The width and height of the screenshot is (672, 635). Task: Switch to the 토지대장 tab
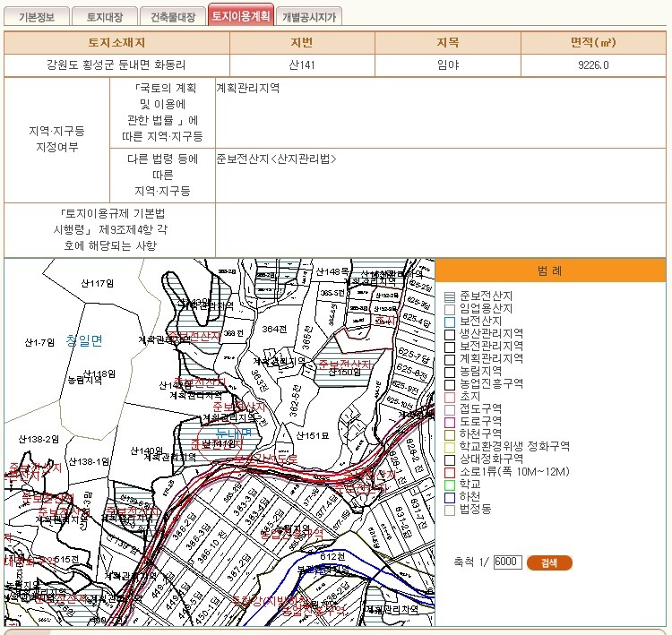click(x=105, y=17)
